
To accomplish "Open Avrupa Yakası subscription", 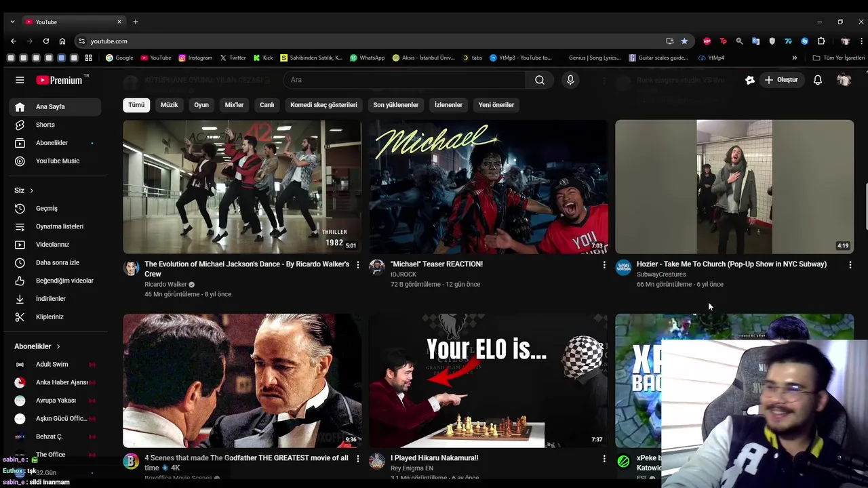I will (x=55, y=400).
